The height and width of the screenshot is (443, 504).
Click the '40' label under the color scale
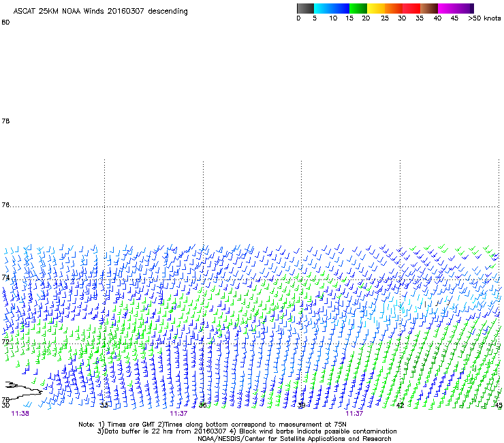[x=437, y=18]
